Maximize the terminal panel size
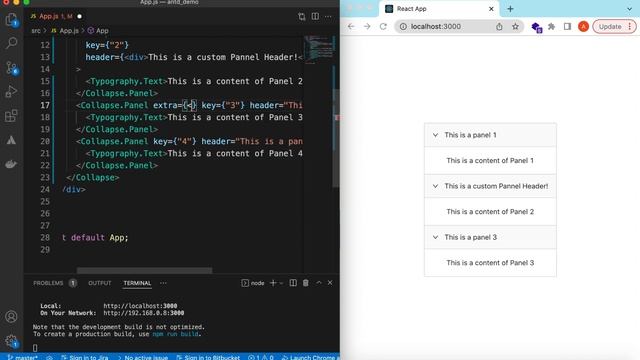 319,283
